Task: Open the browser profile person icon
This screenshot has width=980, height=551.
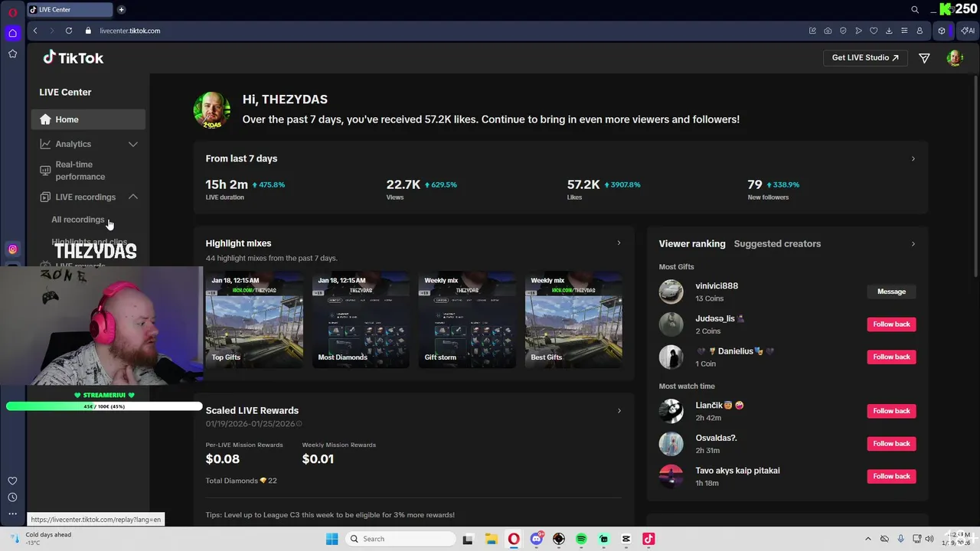Action: point(920,31)
